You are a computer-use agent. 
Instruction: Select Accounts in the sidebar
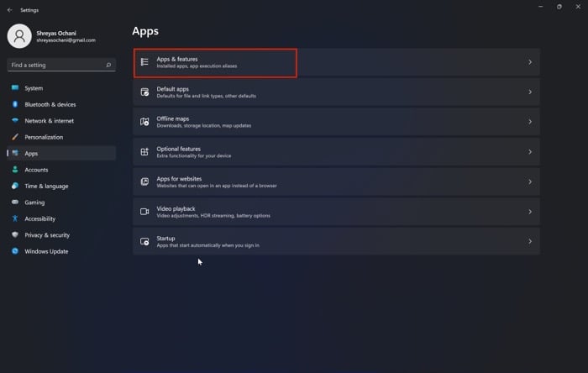click(61, 170)
